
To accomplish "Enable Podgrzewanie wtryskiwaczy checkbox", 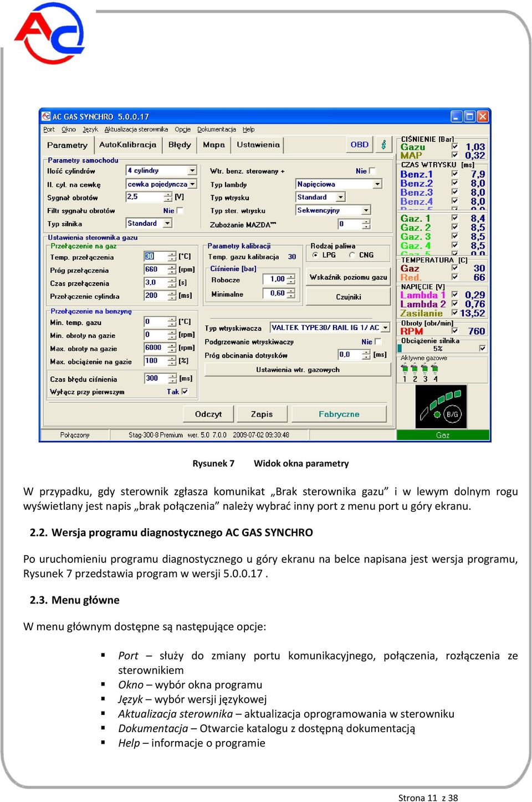I will coord(378,342).
